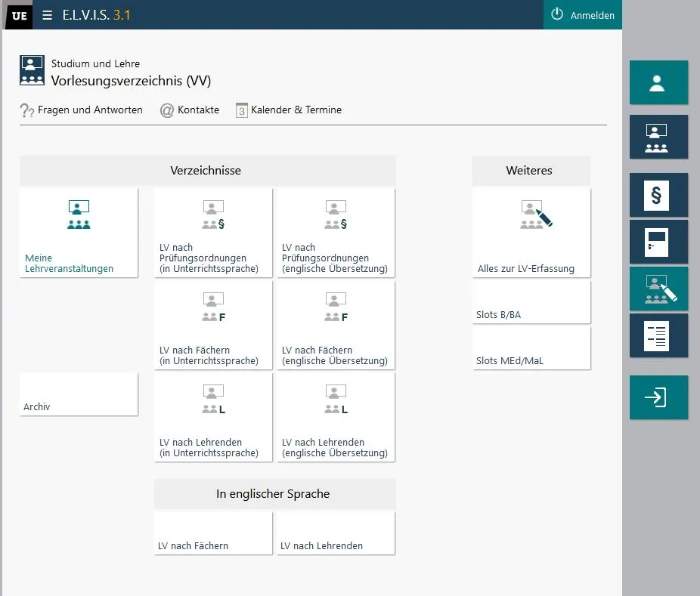Open the room/door sidebar icon

click(658, 242)
